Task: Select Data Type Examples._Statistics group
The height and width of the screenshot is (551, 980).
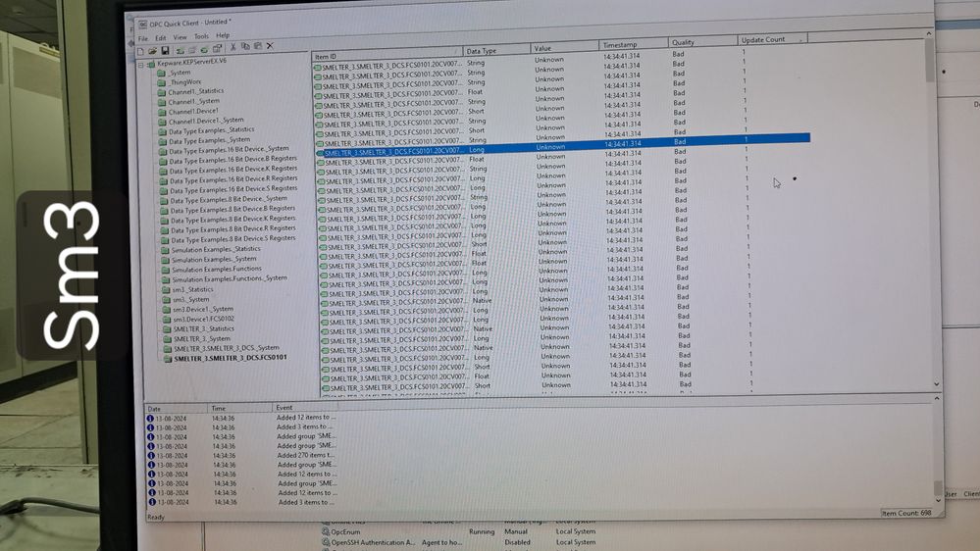Action: tap(211, 130)
